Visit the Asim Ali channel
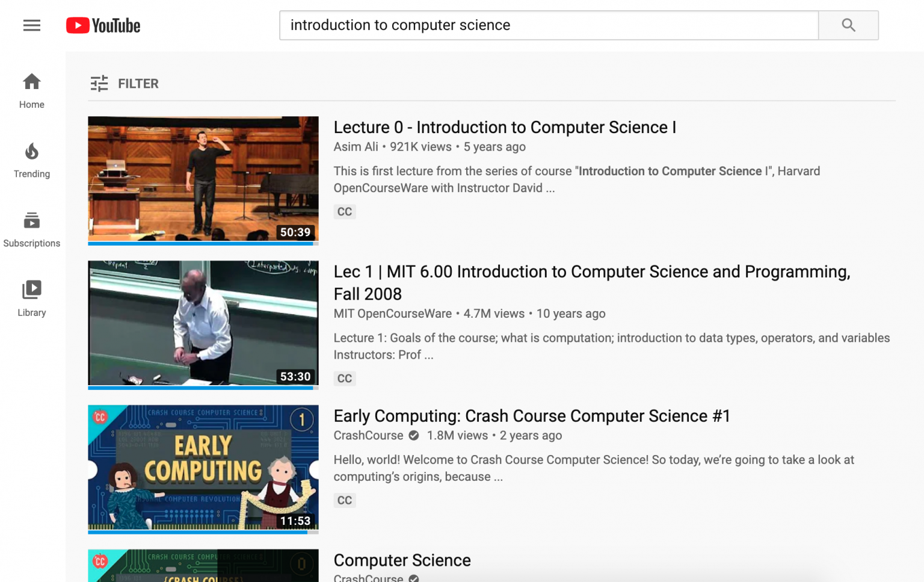 356,147
